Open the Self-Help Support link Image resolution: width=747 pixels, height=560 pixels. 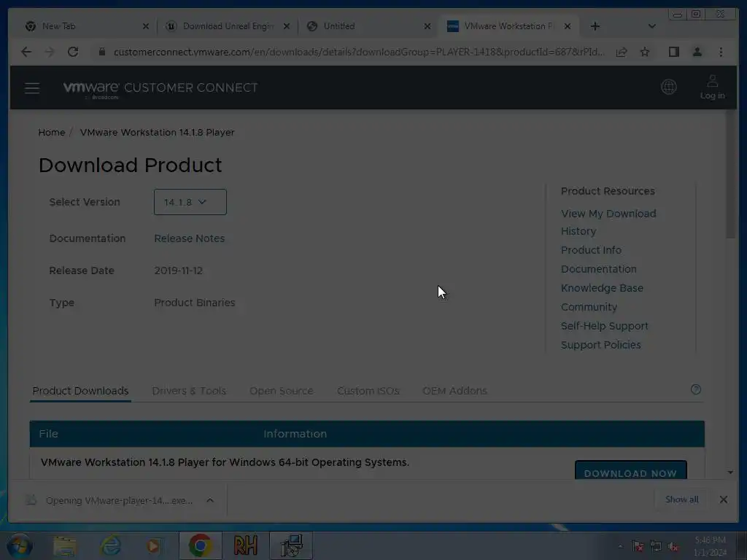[x=604, y=326]
